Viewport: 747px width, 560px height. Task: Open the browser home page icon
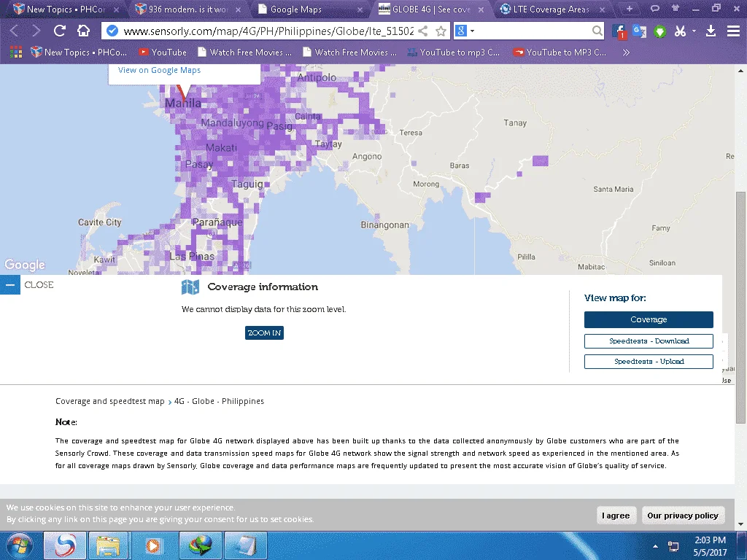click(83, 31)
